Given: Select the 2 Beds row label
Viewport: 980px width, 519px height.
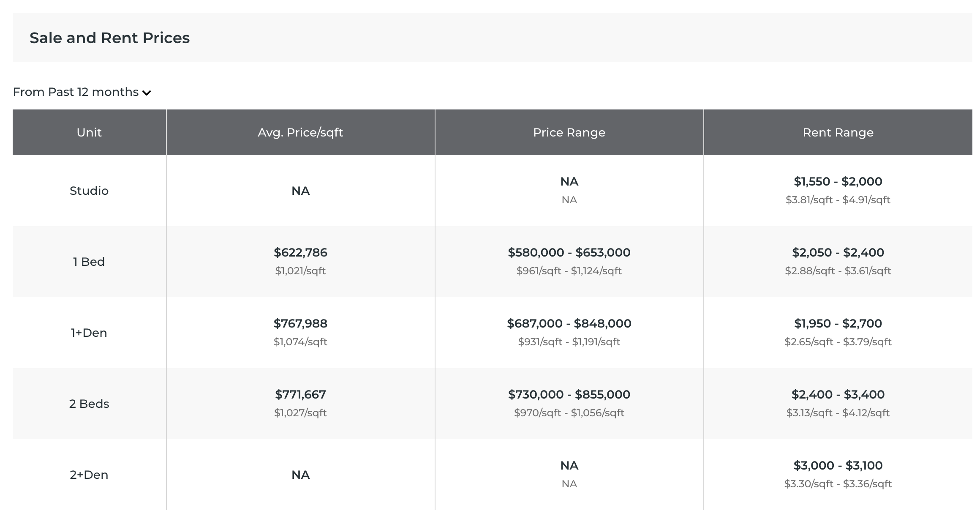Looking at the screenshot, I should 89,404.
